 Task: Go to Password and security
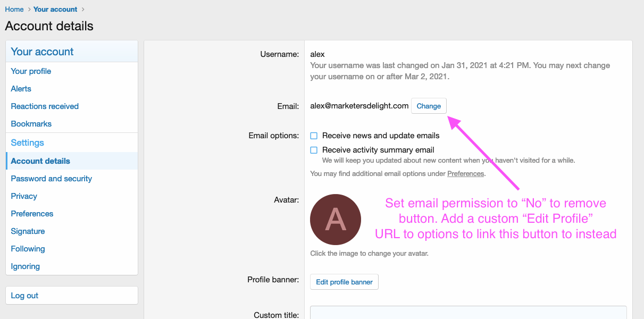click(52, 179)
